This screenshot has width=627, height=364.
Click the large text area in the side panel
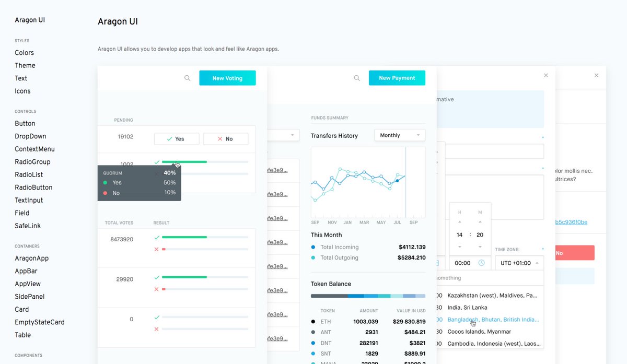494,197
